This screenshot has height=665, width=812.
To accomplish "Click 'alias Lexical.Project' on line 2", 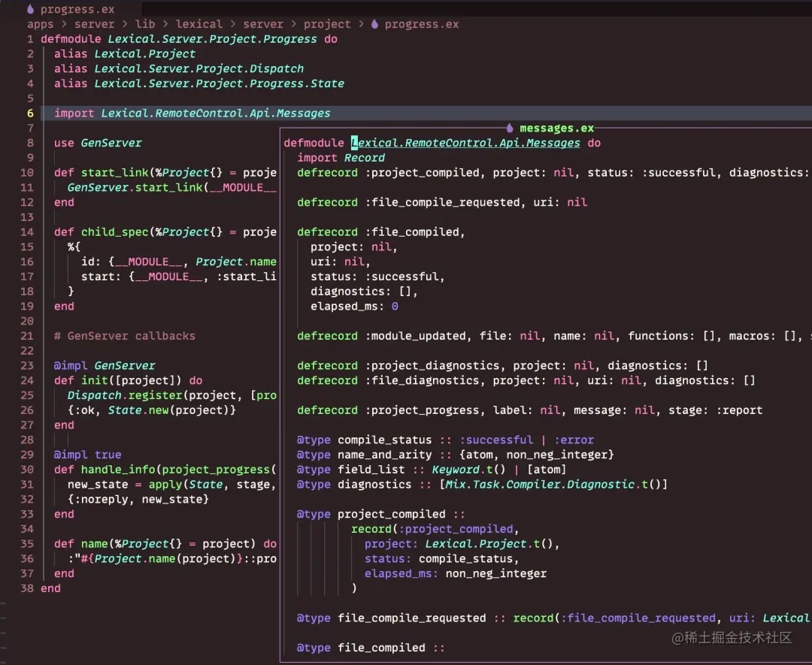I will (125, 54).
